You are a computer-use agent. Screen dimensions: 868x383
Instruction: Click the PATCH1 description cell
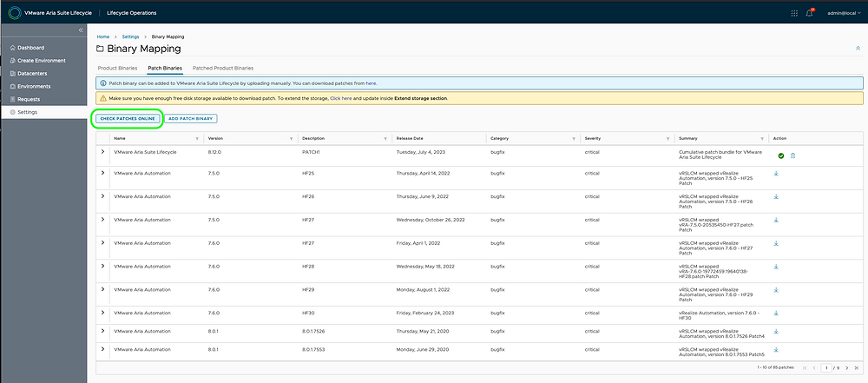click(x=311, y=152)
